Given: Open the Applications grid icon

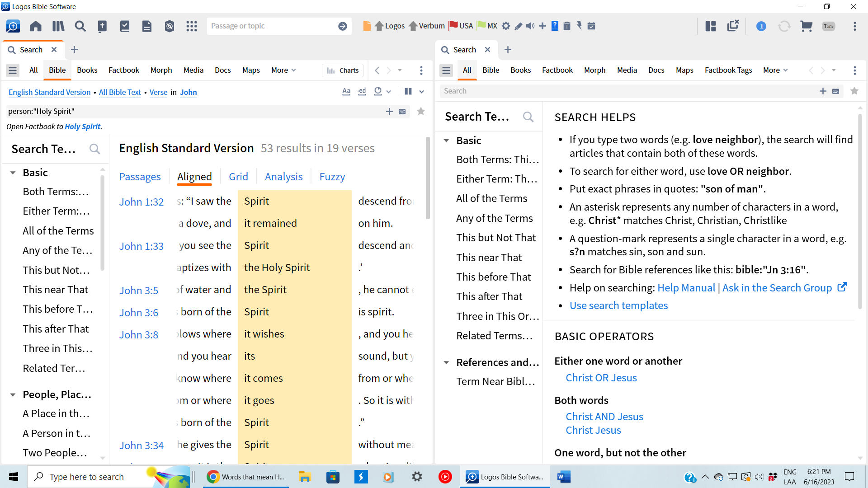Looking at the screenshot, I should pyautogui.click(x=192, y=26).
